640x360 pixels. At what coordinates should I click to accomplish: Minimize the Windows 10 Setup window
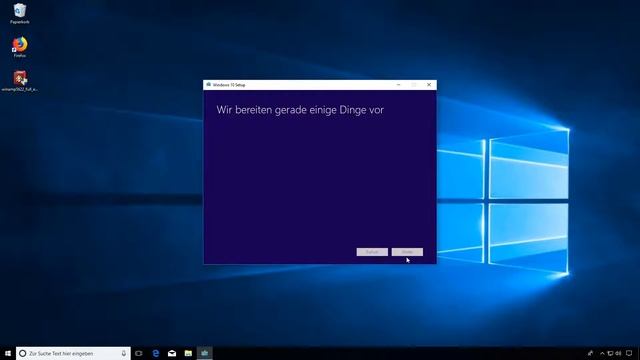[x=398, y=85]
